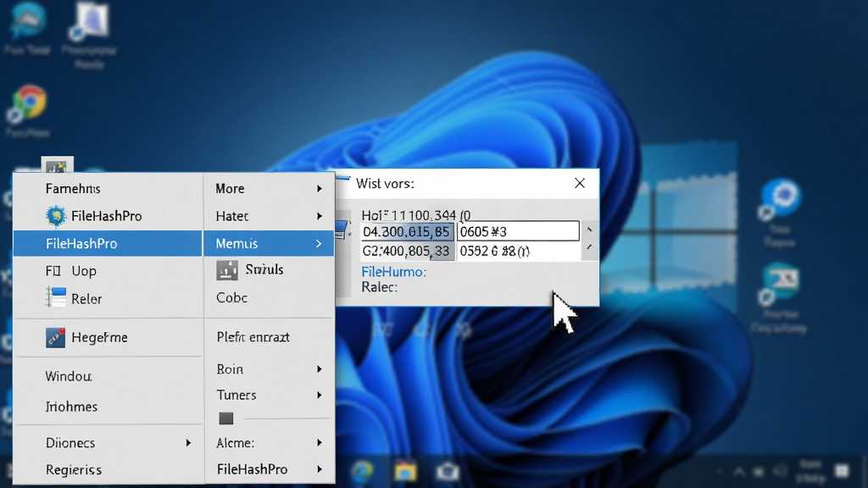The width and height of the screenshot is (868, 488).
Task: Expand the Tuners submenu arrow
Action: coord(320,395)
